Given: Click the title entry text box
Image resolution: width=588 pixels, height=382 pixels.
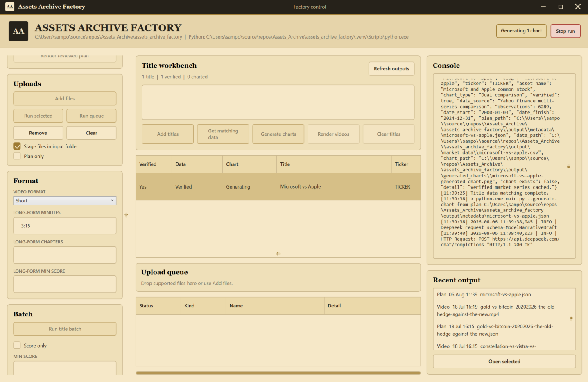Looking at the screenshot, I should click(278, 102).
